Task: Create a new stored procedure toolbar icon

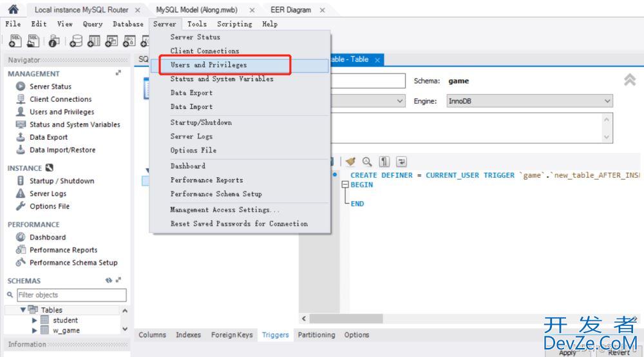Action: pyautogui.click(x=129, y=41)
